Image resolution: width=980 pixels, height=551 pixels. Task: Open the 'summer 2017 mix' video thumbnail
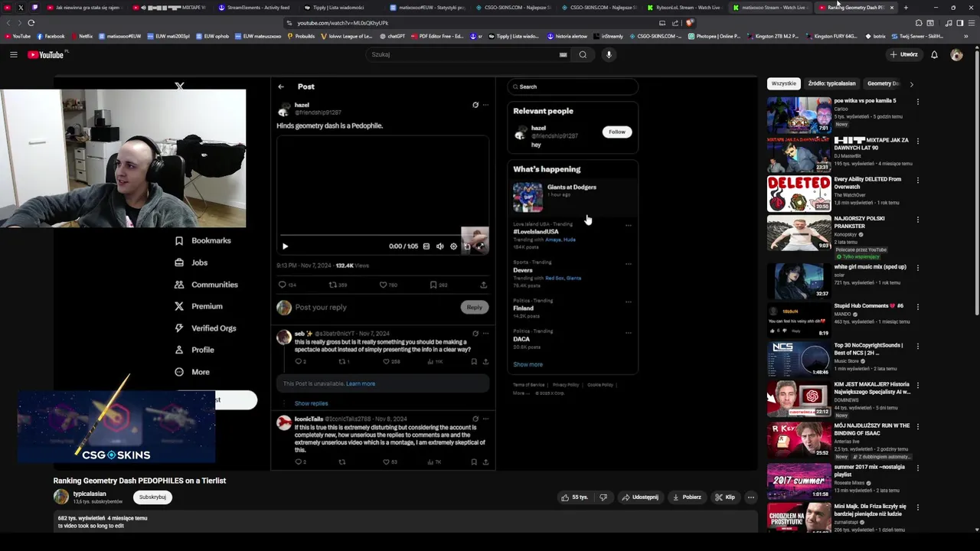pos(799,481)
